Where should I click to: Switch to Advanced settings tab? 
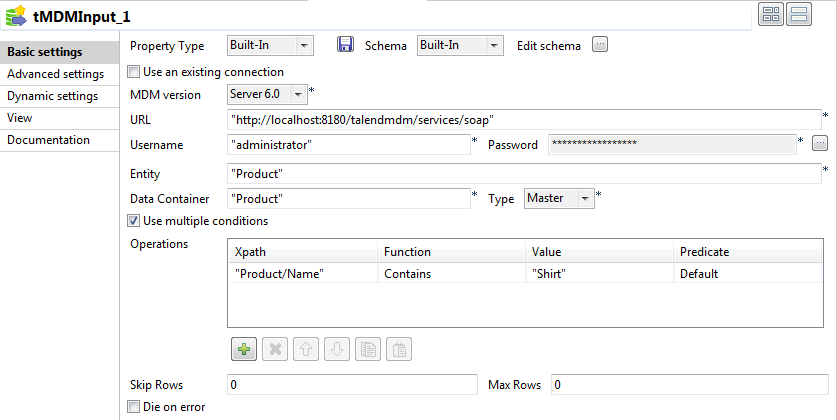(55, 74)
